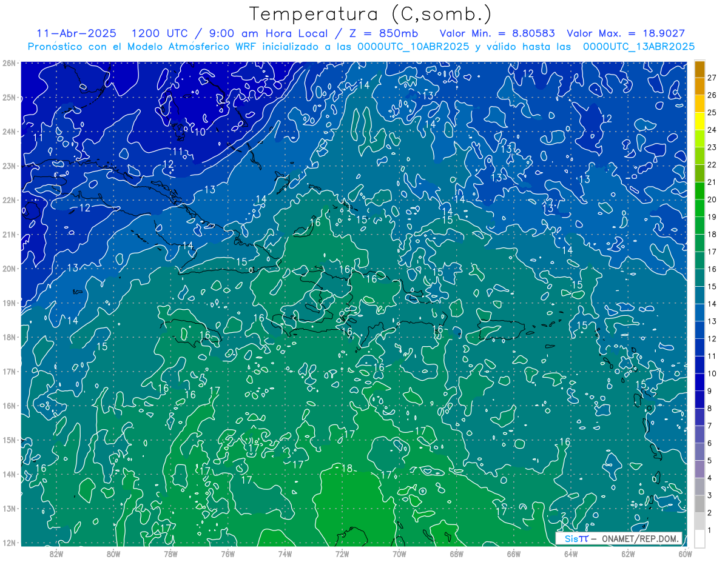Click the '9:00 am Hora Local' text
Screen dimensions: 728x562
click(268, 33)
